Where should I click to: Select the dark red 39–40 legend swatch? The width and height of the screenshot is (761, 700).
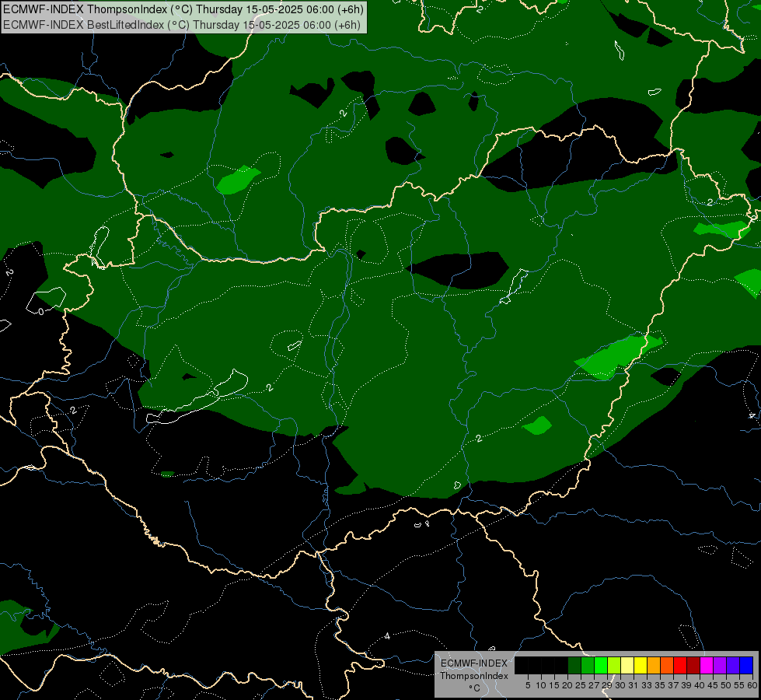point(693,665)
